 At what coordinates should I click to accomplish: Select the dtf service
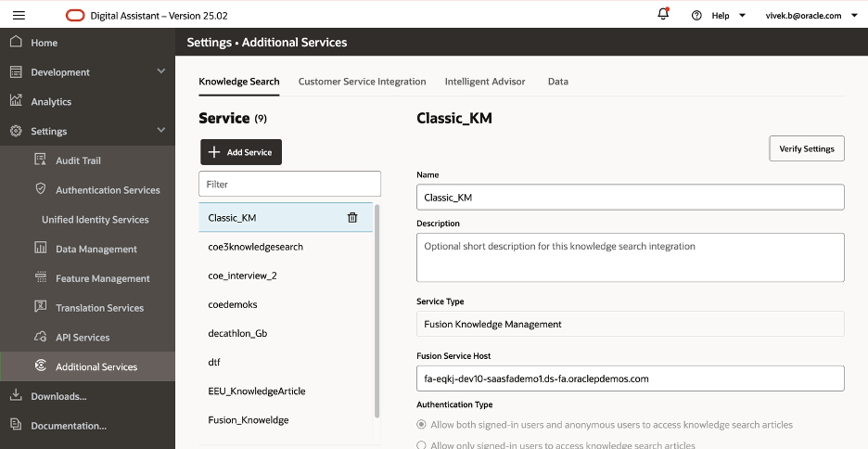(286, 362)
